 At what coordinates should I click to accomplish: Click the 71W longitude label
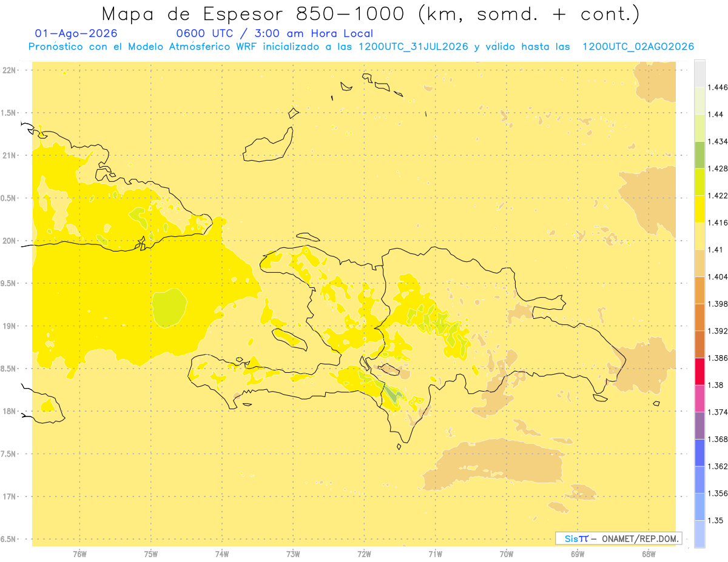tap(435, 554)
